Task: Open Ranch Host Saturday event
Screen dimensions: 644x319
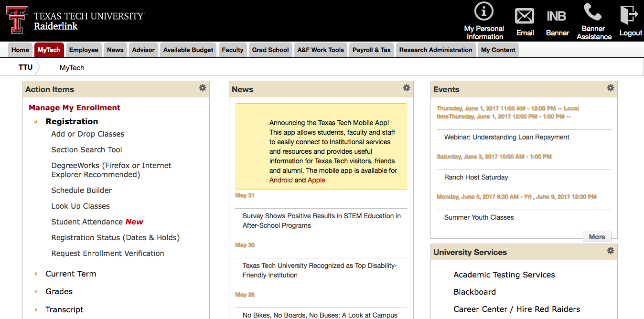Action: 476,177
